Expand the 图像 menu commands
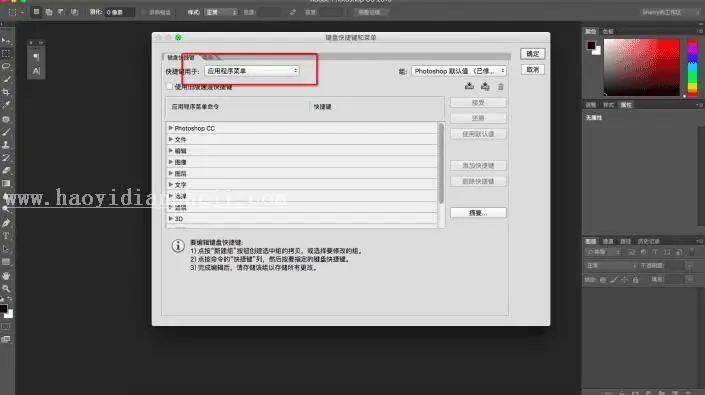Screen dimensions: 705x395 [171, 162]
